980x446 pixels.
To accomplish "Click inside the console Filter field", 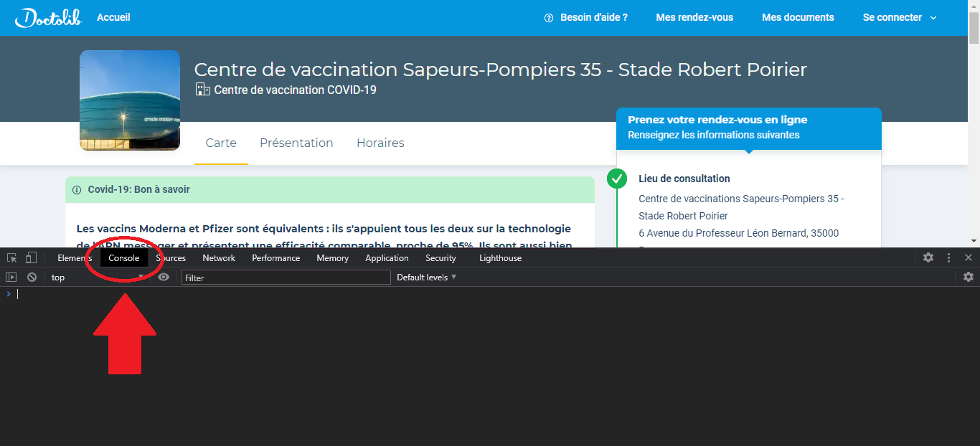I will (286, 277).
